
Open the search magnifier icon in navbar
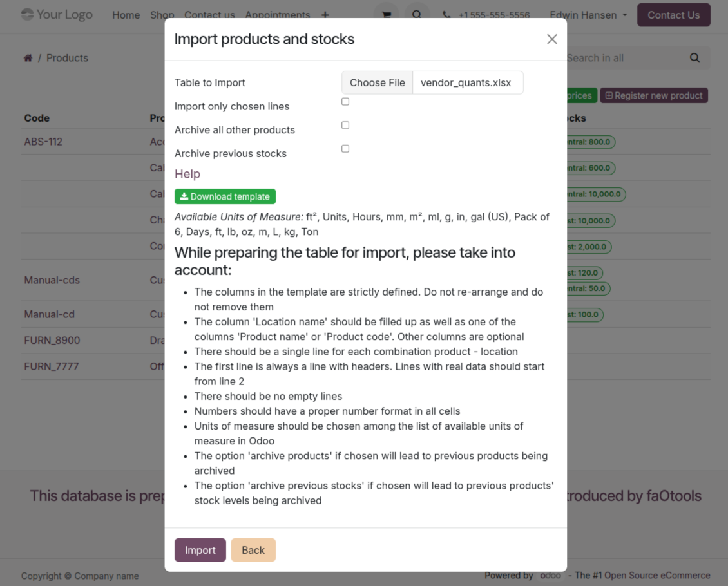coord(417,15)
